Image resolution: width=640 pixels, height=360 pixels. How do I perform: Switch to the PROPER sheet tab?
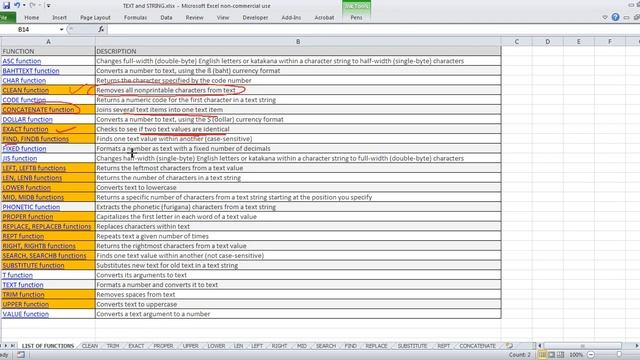pyautogui.click(x=163, y=346)
